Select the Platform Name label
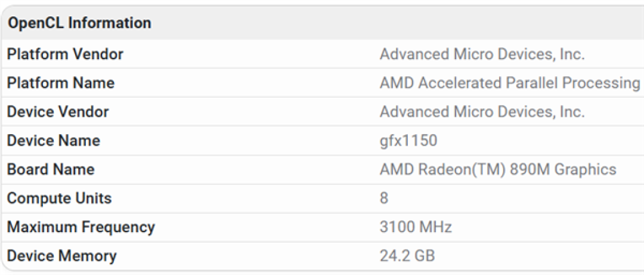Viewport: 644px width, 275px height. [x=61, y=83]
